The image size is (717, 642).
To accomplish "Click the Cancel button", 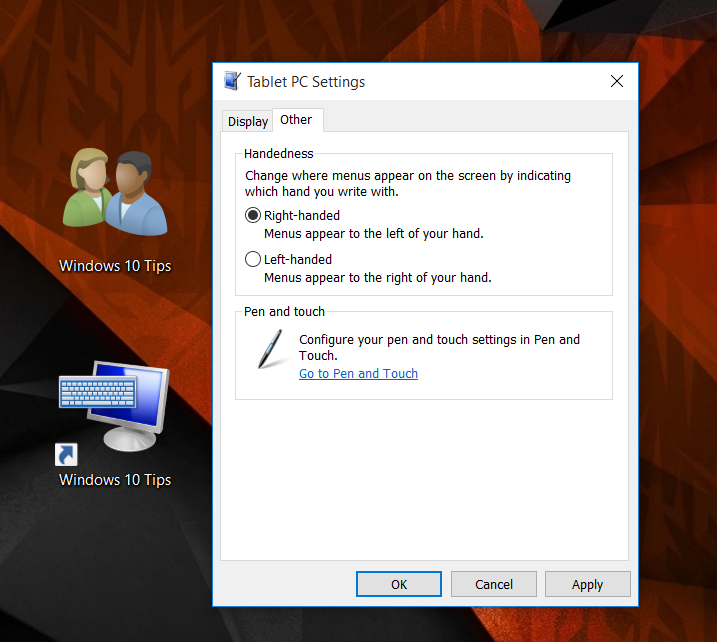I will pyautogui.click(x=493, y=584).
